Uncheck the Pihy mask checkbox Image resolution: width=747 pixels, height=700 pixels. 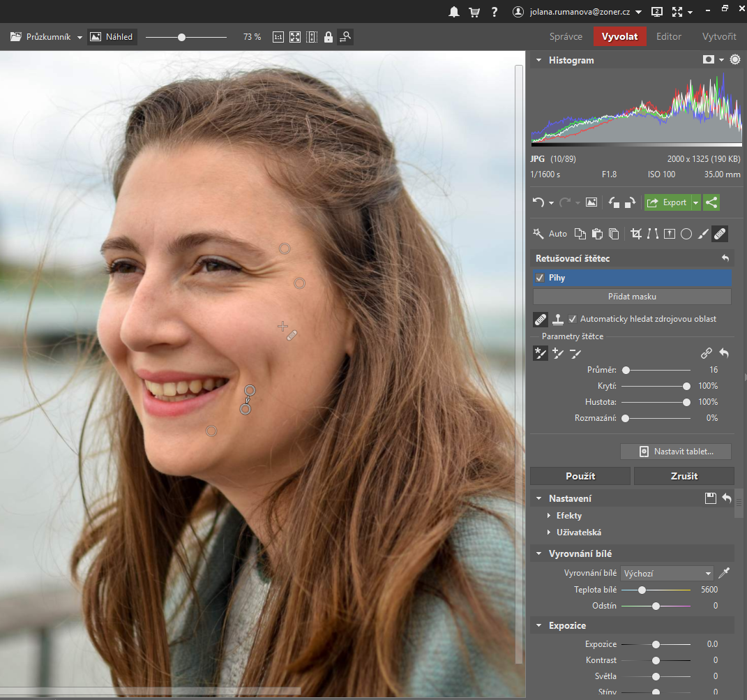(x=540, y=278)
